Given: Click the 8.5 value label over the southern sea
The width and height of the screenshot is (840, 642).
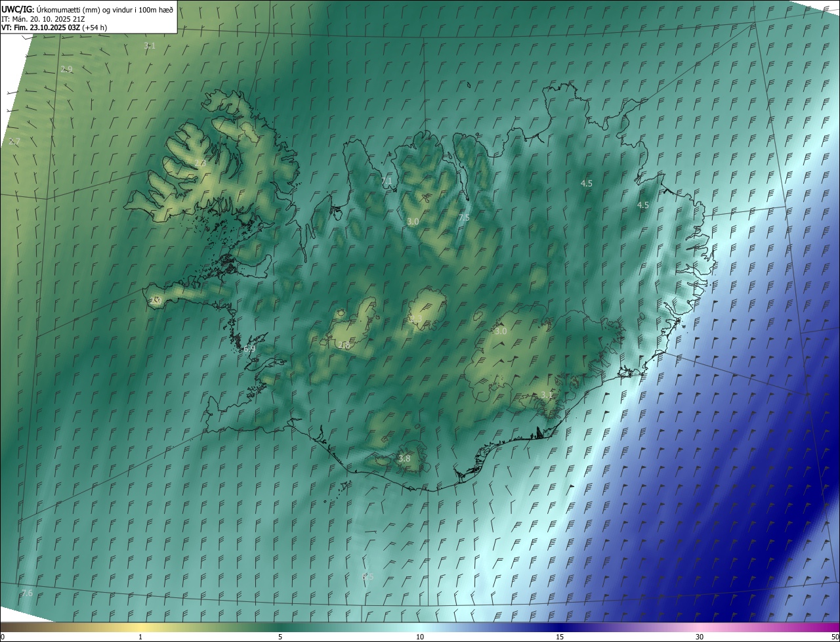Looking at the screenshot, I should coord(368,576).
